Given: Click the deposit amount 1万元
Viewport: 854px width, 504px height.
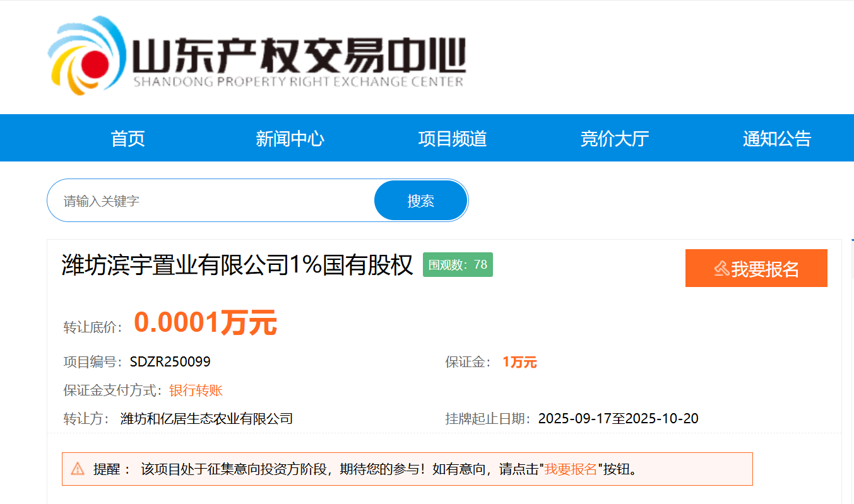Looking at the screenshot, I should click(x=519, y=363).
